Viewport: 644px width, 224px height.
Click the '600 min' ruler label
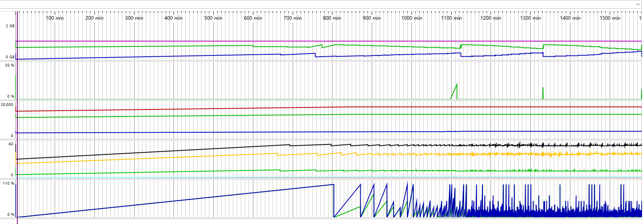pyautogui.click(x=253, y=18)
